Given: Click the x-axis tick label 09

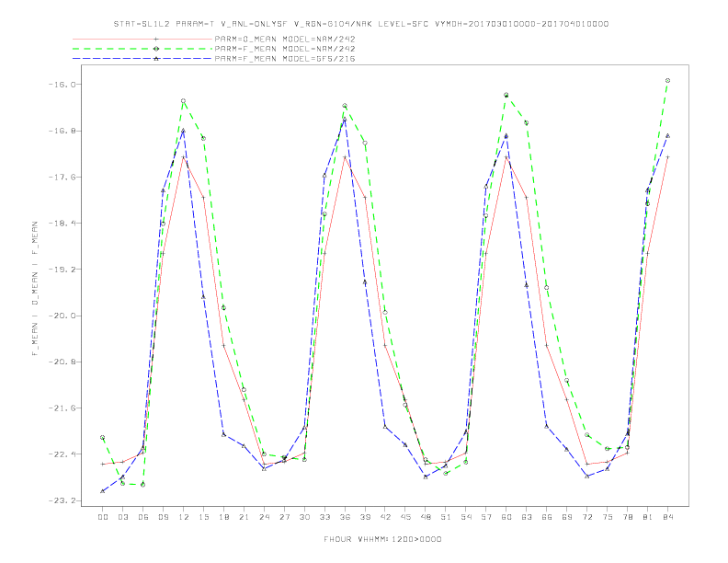Looking at the screenshot, I should [x=163, y=517].
